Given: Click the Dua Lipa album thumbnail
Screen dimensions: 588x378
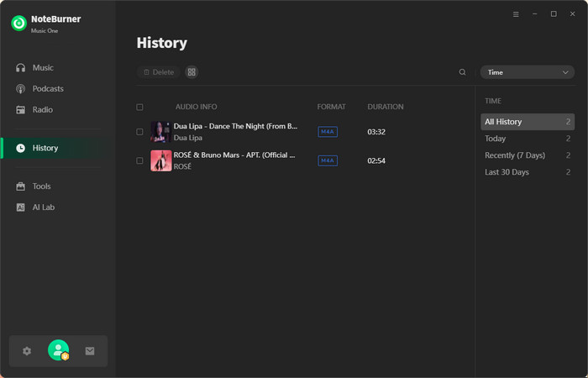Looking at the screenshot, I should click(161, 132).
